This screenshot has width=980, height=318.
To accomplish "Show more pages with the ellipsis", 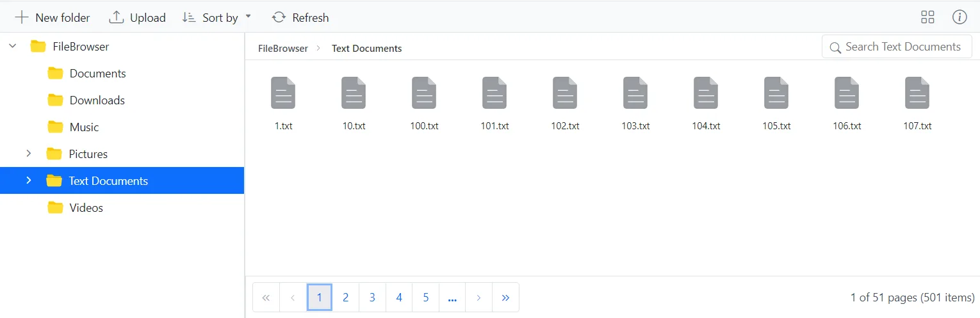I will tap(452, 298).
